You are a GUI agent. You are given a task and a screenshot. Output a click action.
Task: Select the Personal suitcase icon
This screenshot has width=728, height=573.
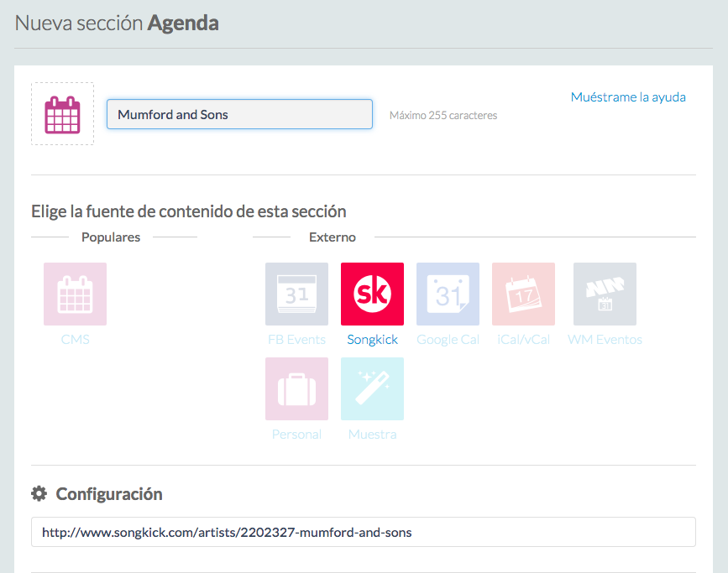296,388
